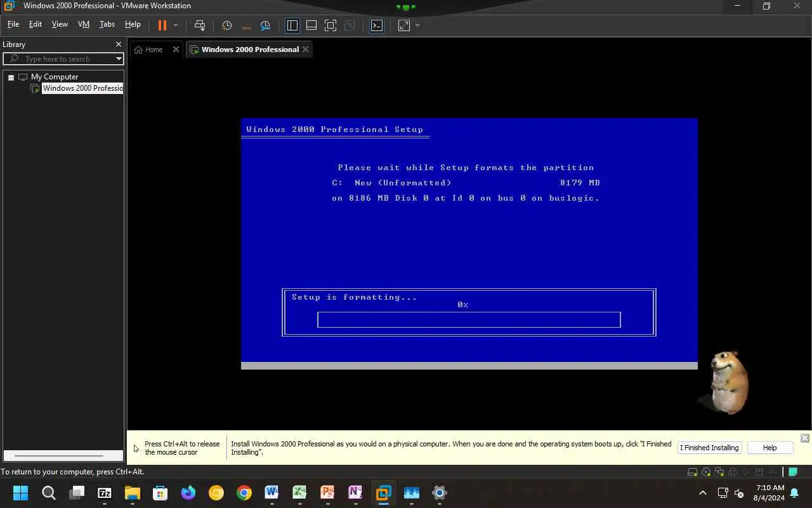Show hidden system tray icons

tap(702, 493)
